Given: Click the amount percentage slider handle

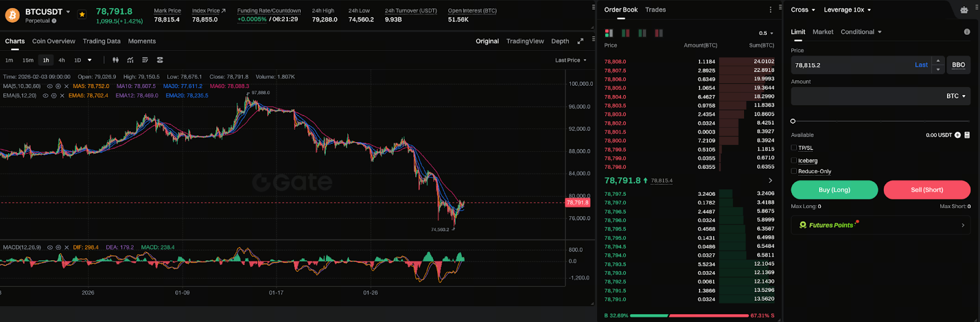Looking at the screenshot, I should [793, 121].
